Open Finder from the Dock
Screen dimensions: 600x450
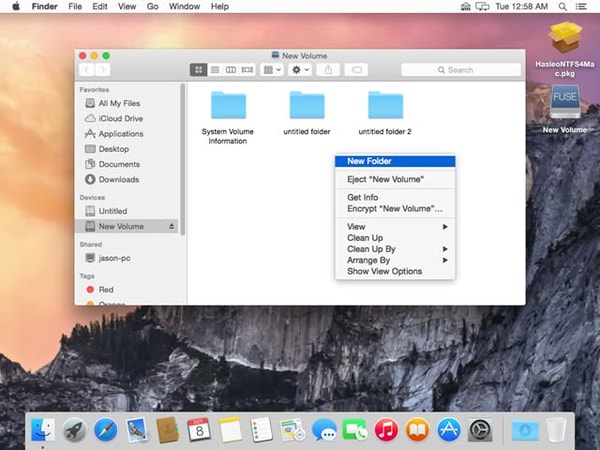[43, 430]
